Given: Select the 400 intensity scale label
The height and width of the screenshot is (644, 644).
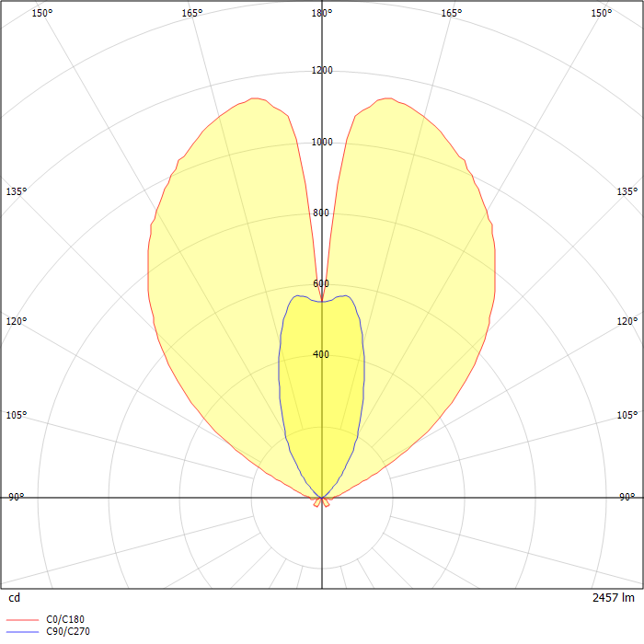Looking at the screenshot, I should point(321,354).
